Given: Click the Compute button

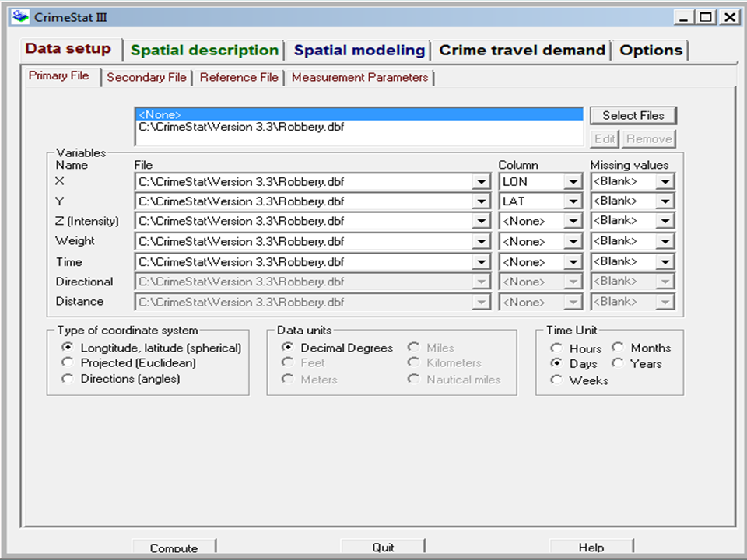Looking at the screenshot, I should click(x=174, y=548).
